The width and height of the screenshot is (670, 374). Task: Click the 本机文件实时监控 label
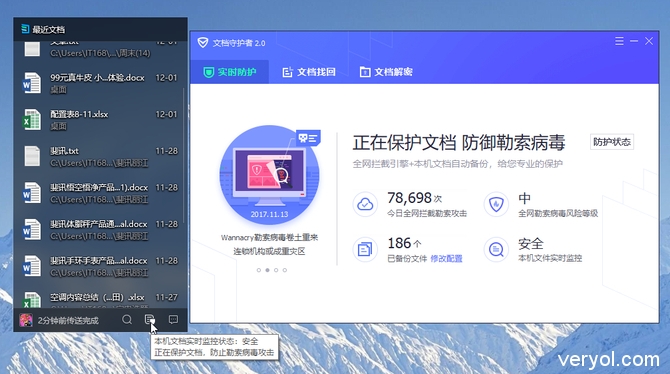click(x=550, y=258)
